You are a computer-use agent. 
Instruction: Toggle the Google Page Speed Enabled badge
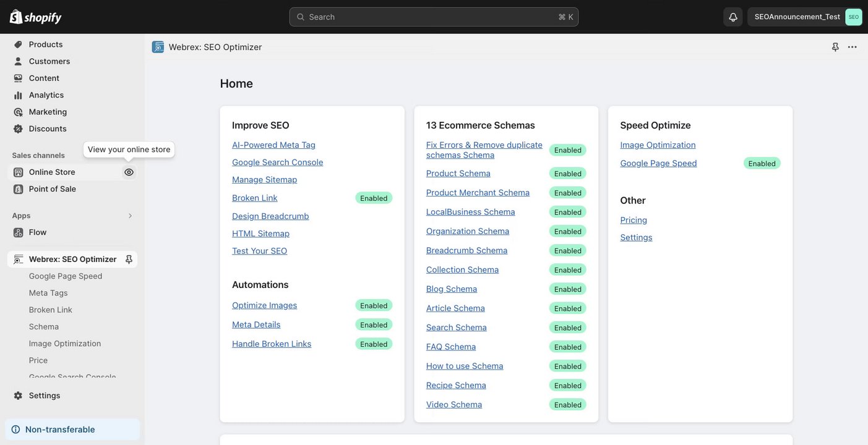(x=762, y=164)
